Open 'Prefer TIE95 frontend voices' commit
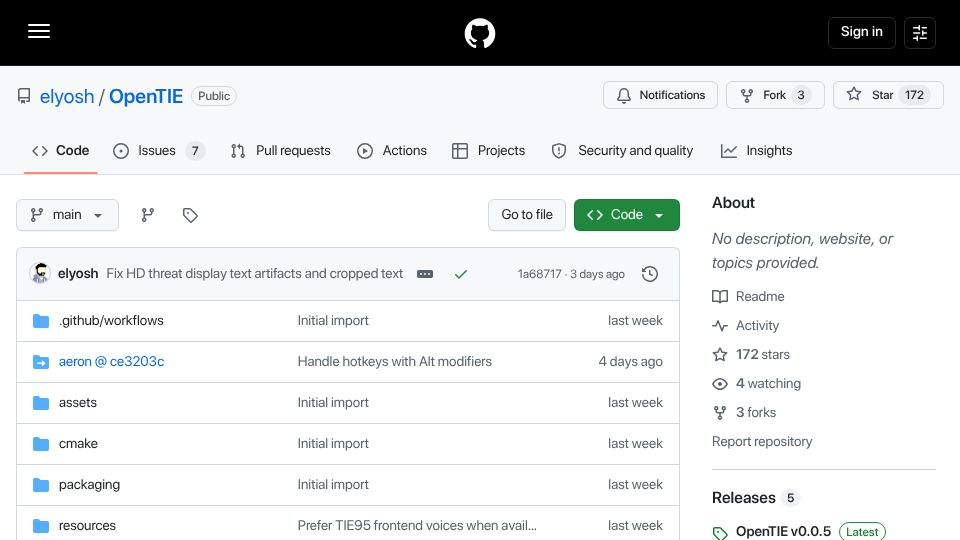 (x=417, y=525)
